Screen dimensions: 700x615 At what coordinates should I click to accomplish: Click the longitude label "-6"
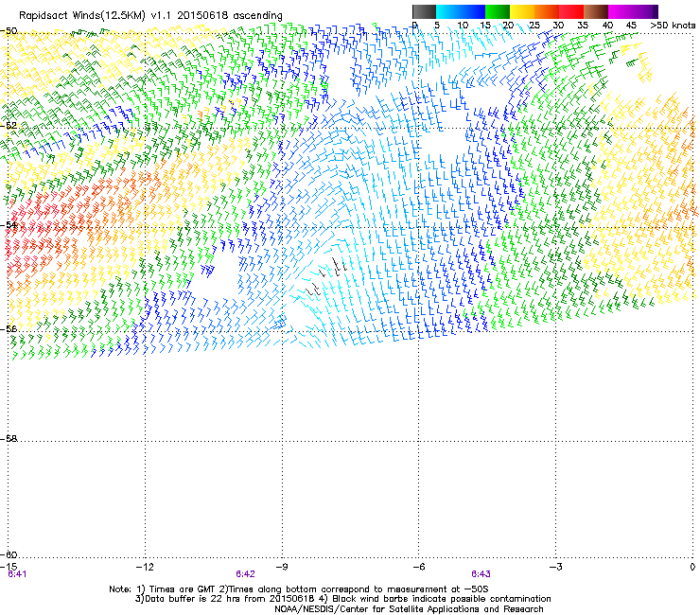pyautogui.click(x=418, y=567)
